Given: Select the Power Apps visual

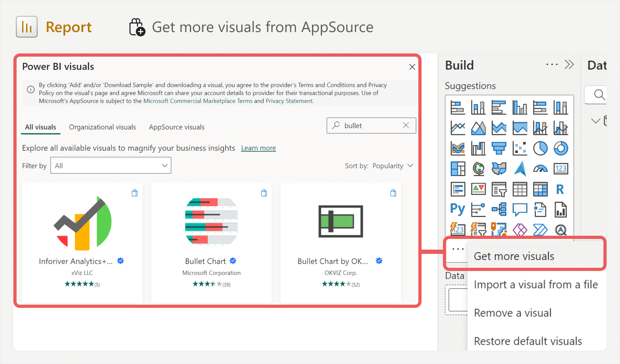Looking at the screenshot, I should click(x=520, y=230).
